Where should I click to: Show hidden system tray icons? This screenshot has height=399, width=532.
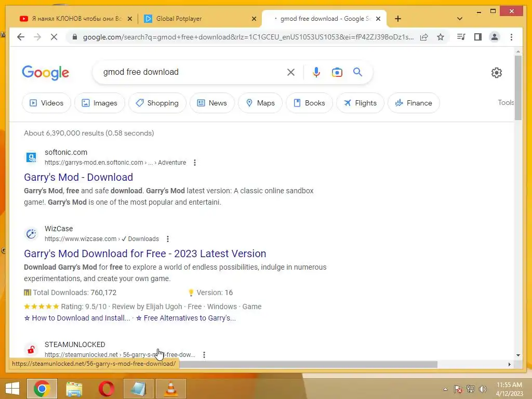click(x=445, y=389)
